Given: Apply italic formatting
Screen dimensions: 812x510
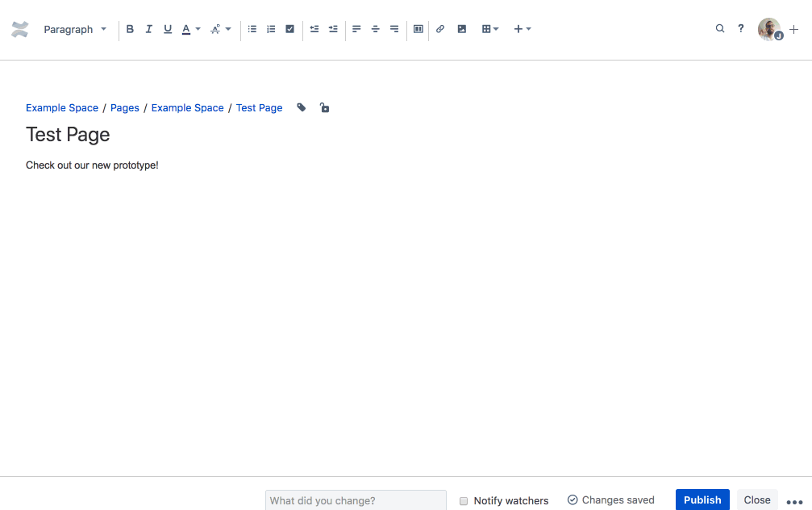Looking at the screenshot, I should click(148, 29).
